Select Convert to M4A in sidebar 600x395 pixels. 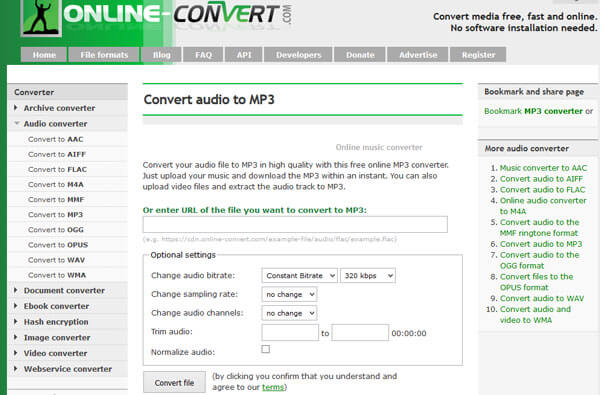pos(55,184)
